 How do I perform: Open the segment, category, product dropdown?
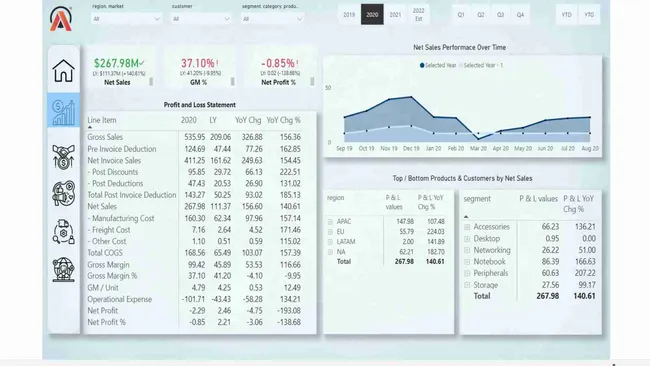[x=272, y=19]
